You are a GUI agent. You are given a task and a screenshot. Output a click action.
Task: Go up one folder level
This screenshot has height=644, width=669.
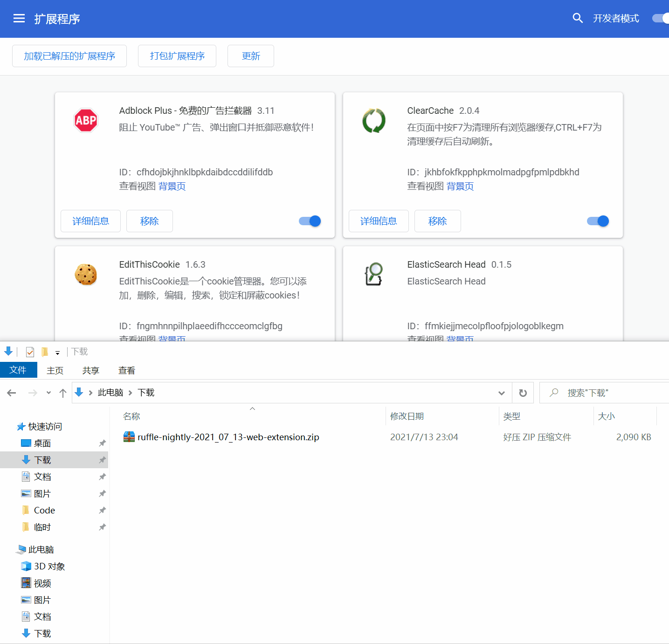coord(63,393)
